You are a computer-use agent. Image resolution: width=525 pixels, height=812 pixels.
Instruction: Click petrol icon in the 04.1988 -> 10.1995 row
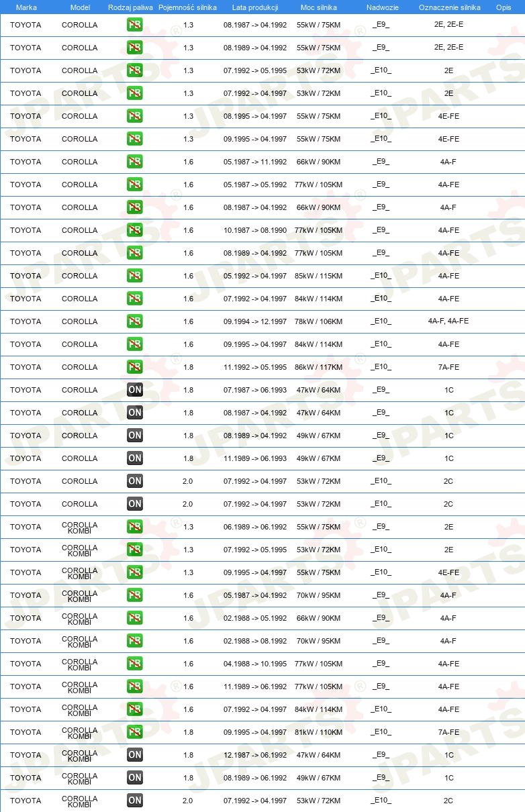(135, 664)
